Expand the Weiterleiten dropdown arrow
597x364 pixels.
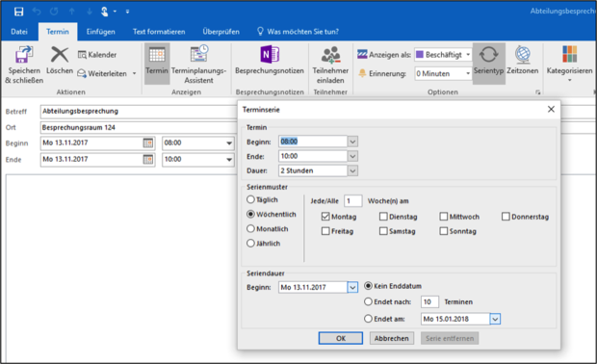coord(135,73)
